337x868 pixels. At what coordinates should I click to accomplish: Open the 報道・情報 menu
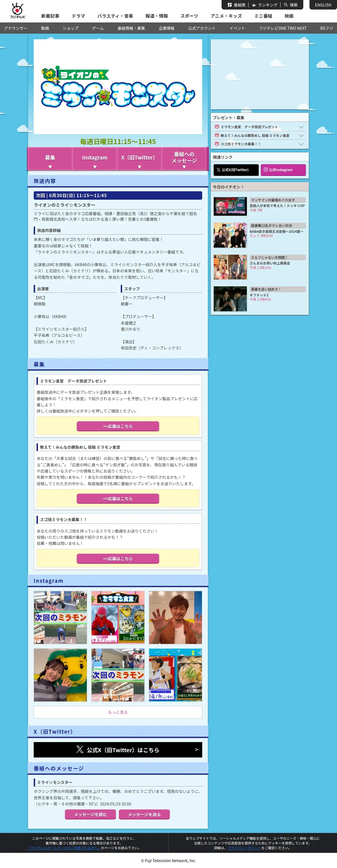(156, 16)
